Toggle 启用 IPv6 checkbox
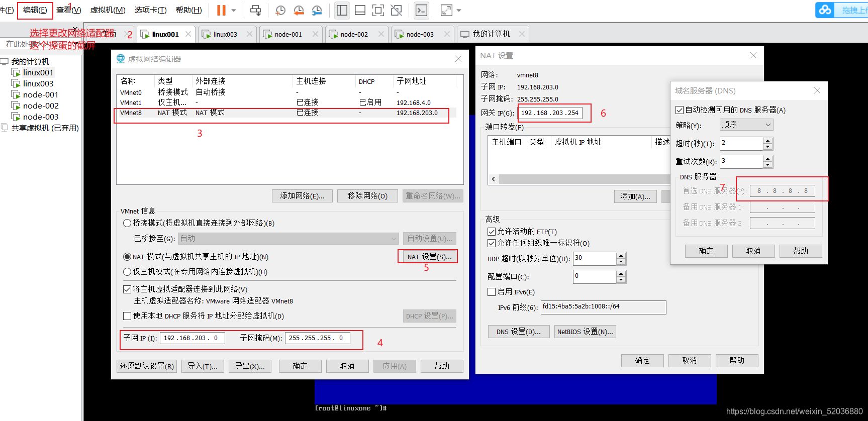Screen dimensions: 868x421 pyautogui.click(x=492, y=292)
